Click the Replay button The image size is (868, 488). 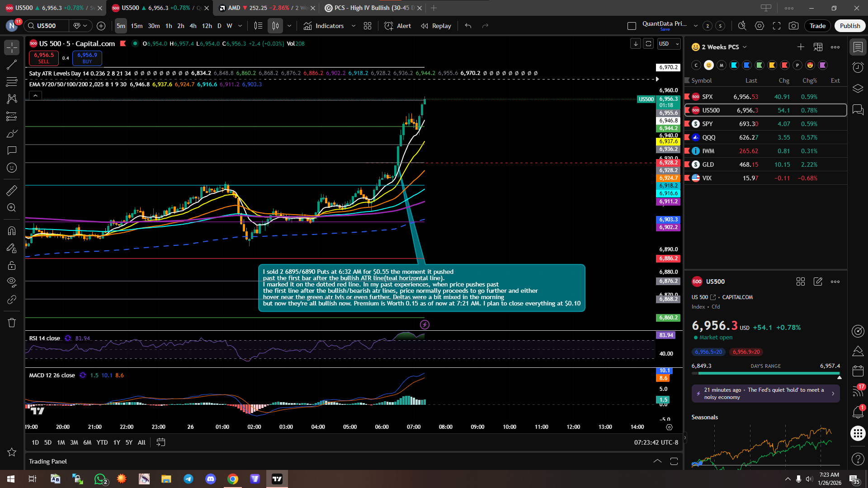[x=436, y=26]
